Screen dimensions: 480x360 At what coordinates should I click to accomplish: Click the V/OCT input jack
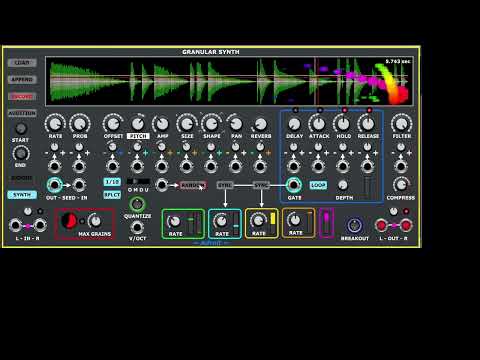point(137,228)
